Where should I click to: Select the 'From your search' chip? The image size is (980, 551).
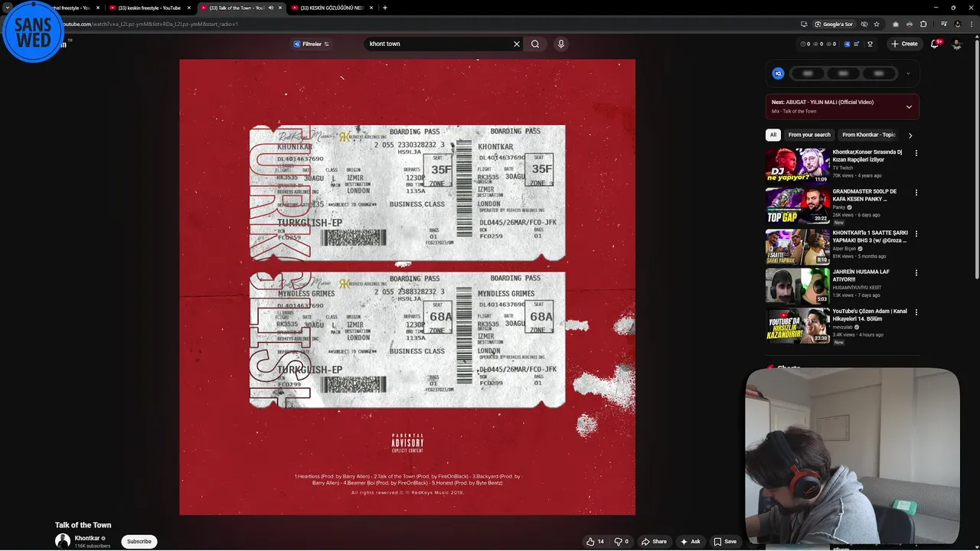809,135
